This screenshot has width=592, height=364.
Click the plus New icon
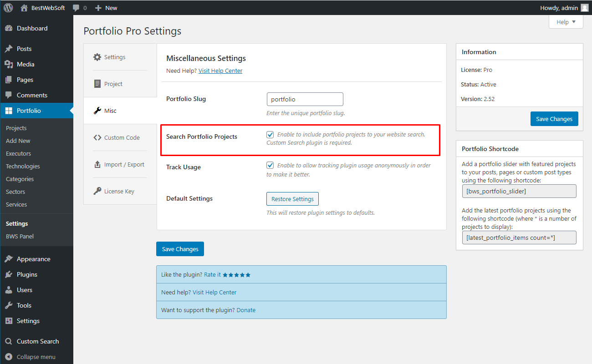click(x=98, y=8)
